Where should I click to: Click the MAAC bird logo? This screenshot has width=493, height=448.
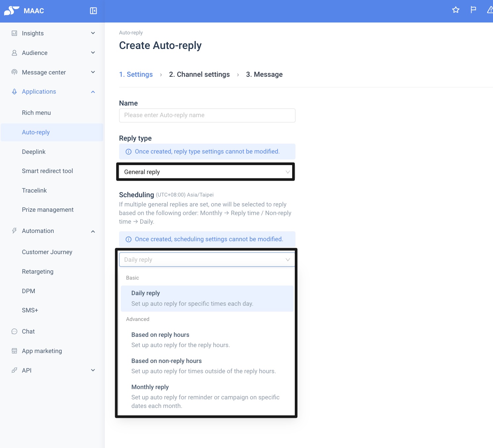12,11
